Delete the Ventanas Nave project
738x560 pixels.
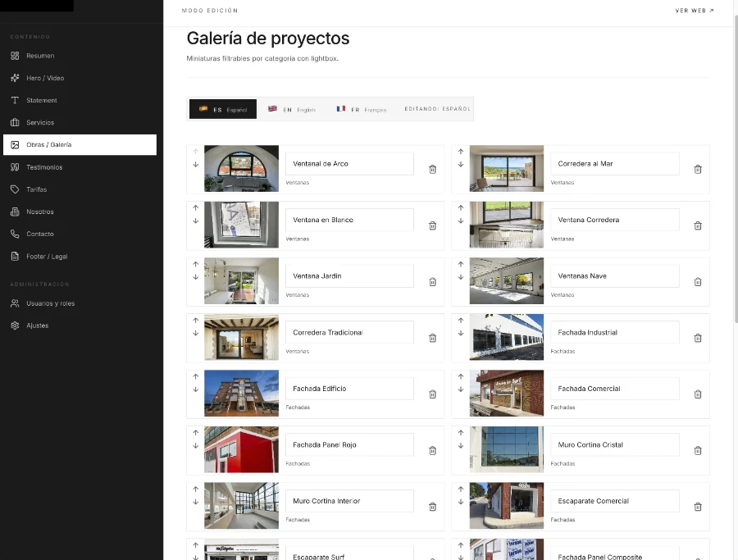pos(698,282)
